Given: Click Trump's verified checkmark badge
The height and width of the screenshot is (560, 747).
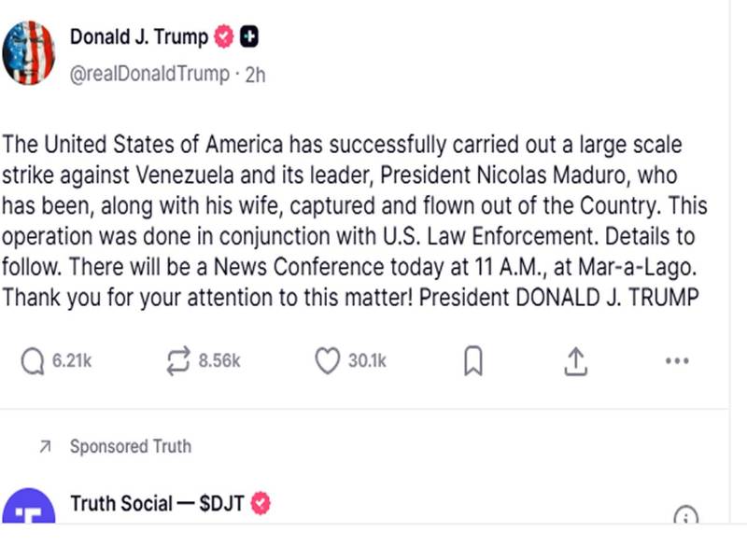Looking at the screenshot, I should pyautogui.click(x=221, y=36).
